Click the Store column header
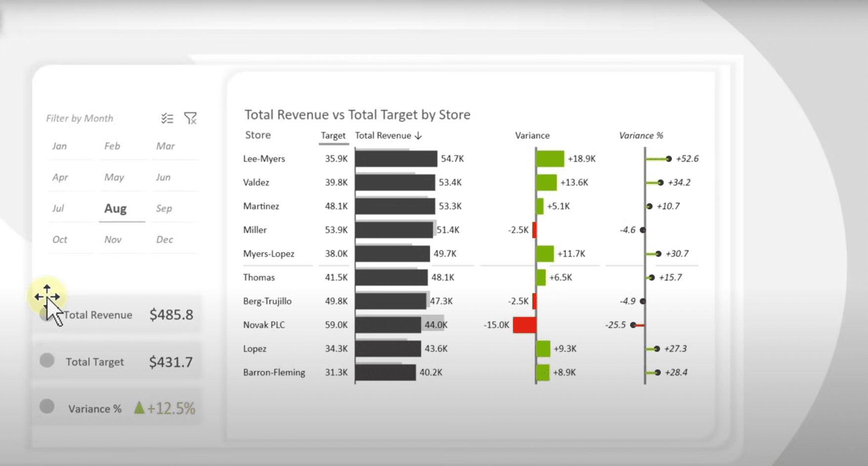 click(x=258, y=135)
